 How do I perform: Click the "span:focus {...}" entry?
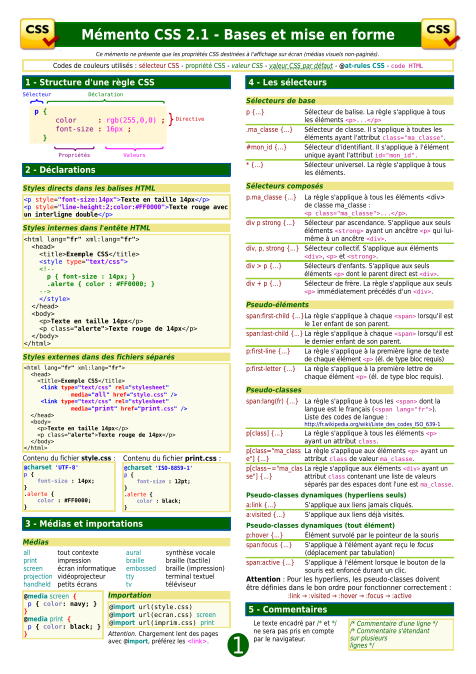coord(269,545)
